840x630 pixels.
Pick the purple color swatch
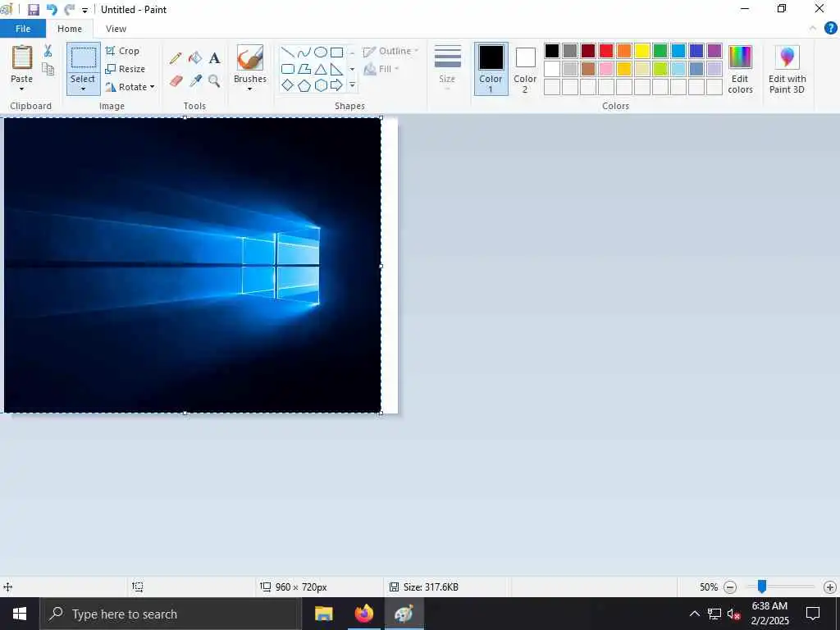[x=714, y=51]
